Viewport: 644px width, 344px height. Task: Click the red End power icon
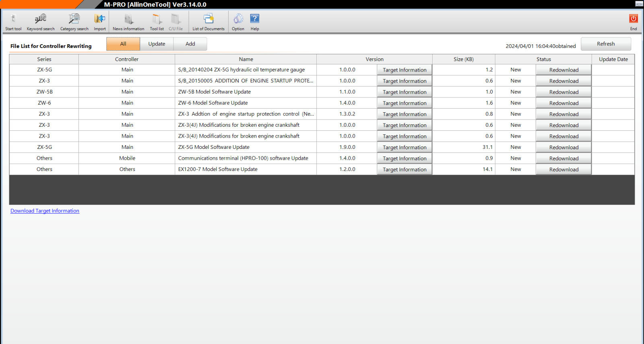[634, 22]
